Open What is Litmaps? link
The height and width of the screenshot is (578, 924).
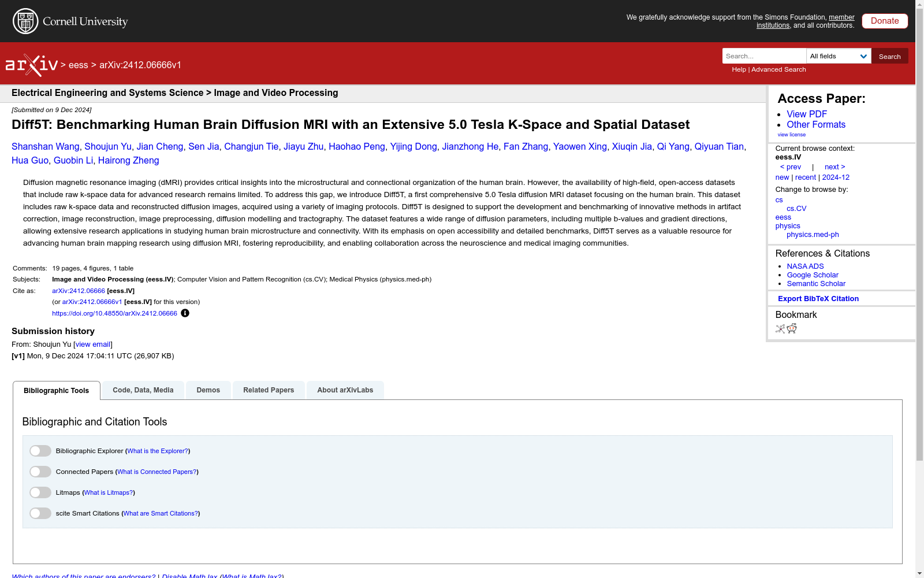109,492
